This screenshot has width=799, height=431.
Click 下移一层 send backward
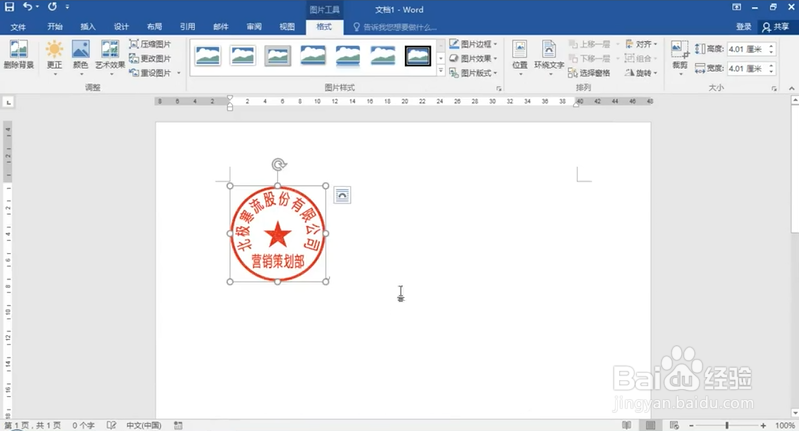pos(590,59)
